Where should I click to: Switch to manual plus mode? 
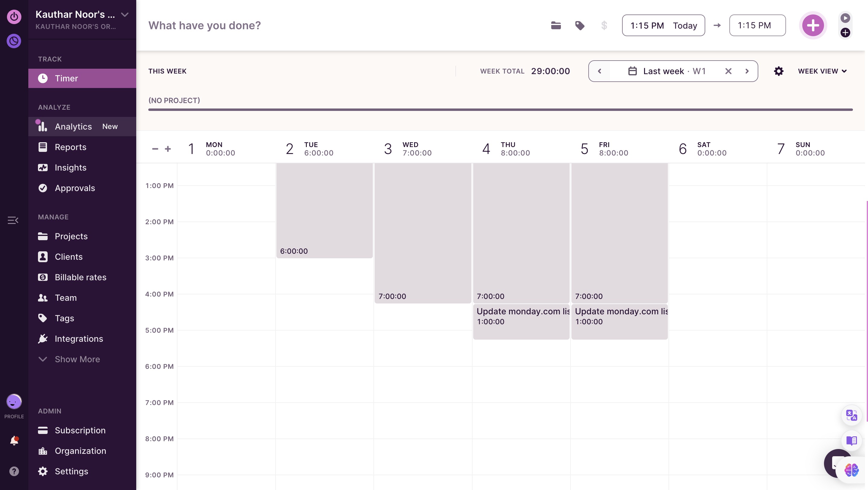click(x=845, y=33)
